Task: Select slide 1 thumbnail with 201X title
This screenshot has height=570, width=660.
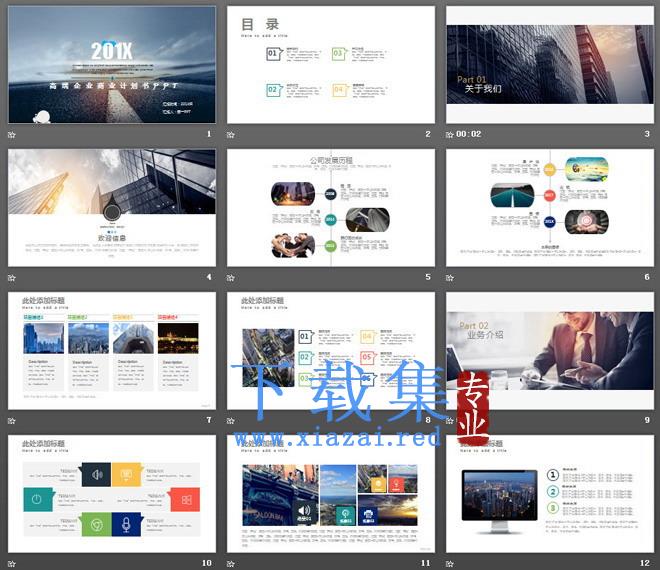Action: click(x=112, y=64)
